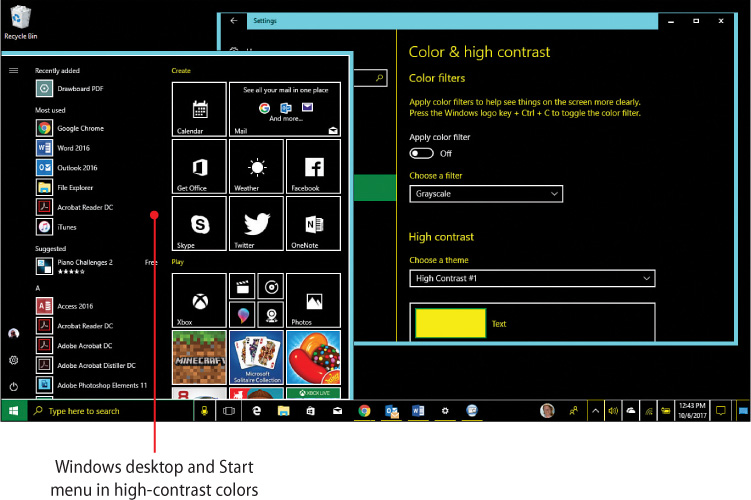This screenshot has height=500, width=751.
Task: Open Adobe Acrobat DC in apps list
Action: click(x=74, y=346)
